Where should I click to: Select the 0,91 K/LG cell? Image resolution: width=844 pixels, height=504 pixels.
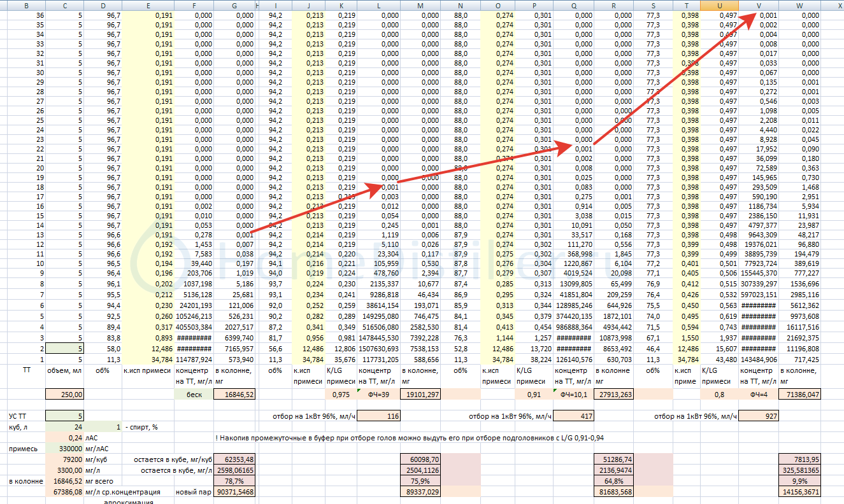(533, 395)
